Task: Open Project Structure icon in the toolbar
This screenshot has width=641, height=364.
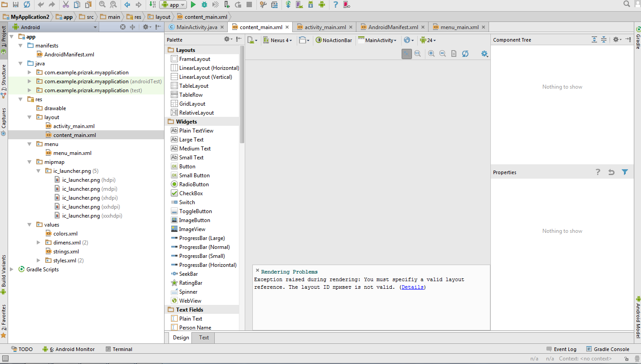Action: point(263,4)
